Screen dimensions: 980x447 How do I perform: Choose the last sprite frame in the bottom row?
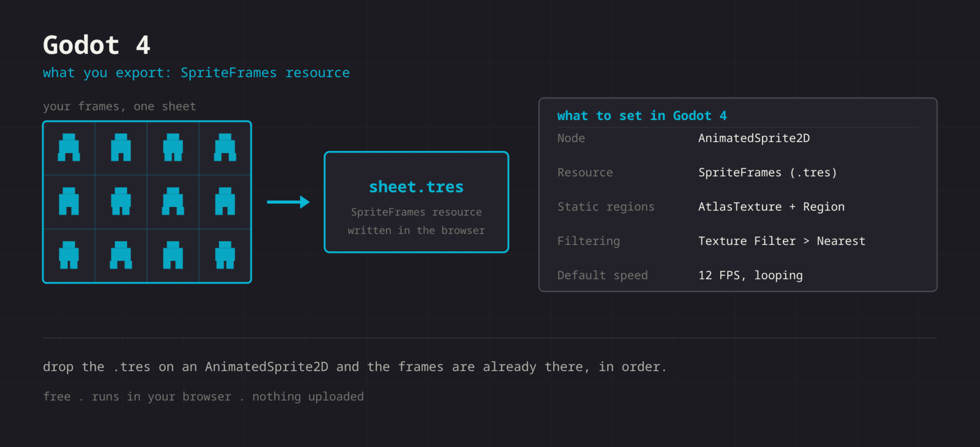coord(225,255)
